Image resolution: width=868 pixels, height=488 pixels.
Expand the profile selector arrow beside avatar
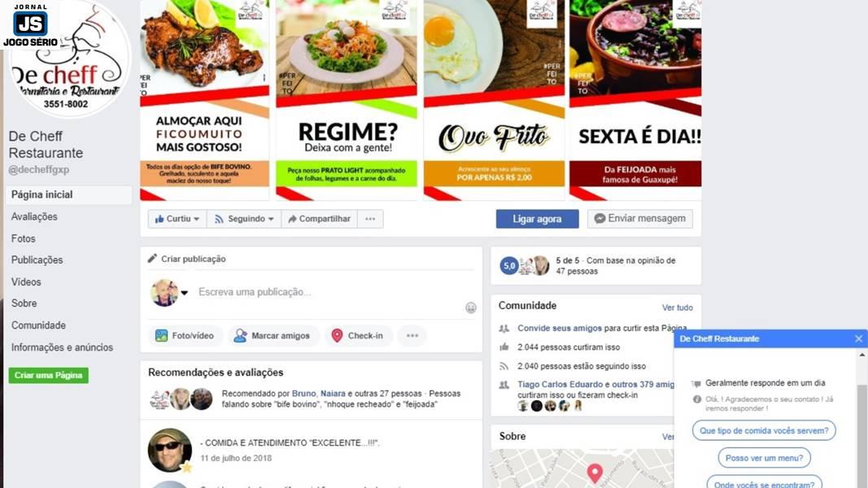coord(185,293)
